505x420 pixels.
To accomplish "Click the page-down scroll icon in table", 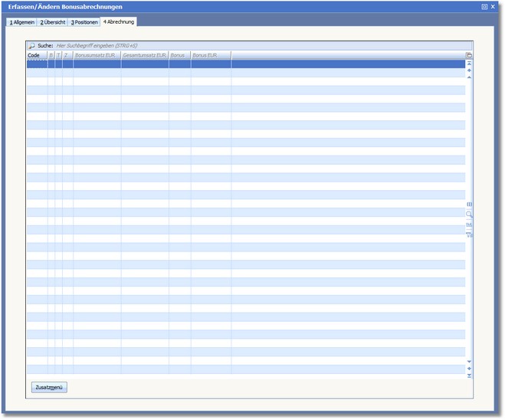I will (469, 369).
